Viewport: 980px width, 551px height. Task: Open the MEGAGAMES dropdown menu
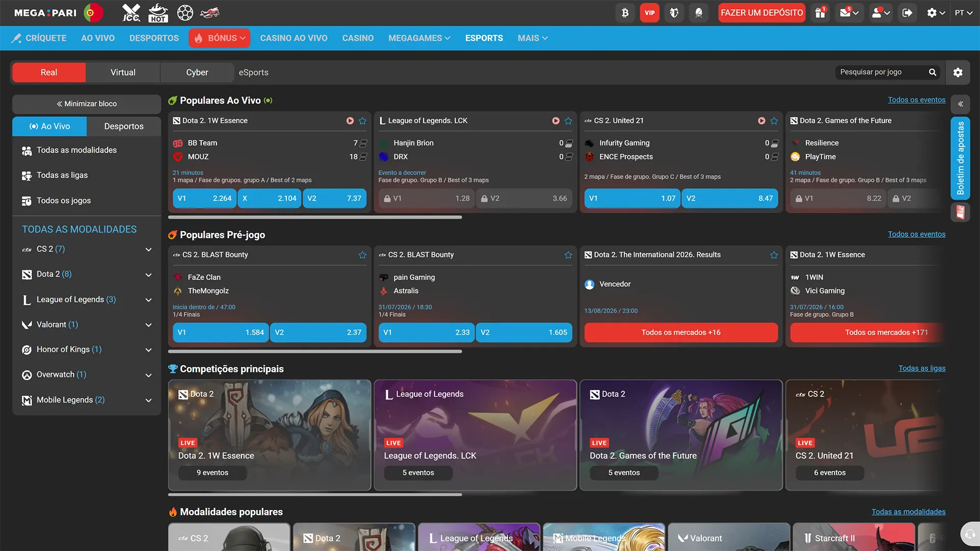(x=419, y=38)
